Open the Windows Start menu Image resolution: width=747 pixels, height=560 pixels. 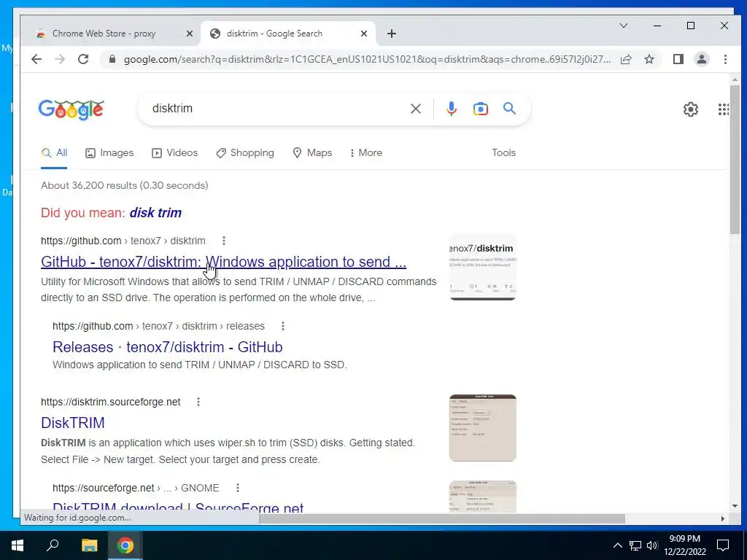click(18, 545)
